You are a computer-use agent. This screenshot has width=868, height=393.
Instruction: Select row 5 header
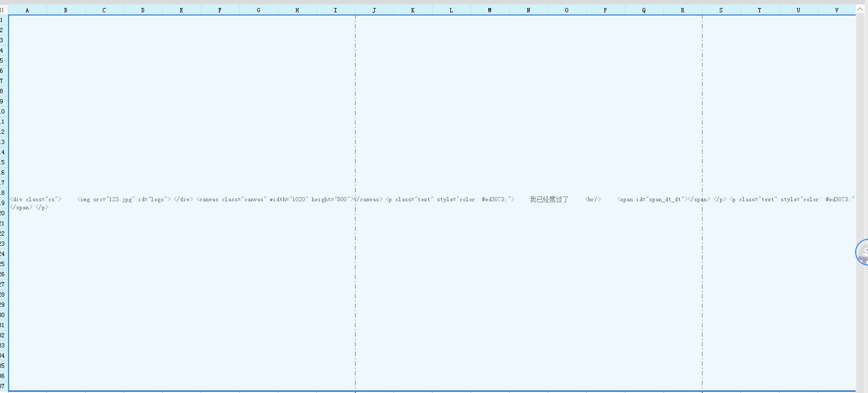[x=4, y=61]
